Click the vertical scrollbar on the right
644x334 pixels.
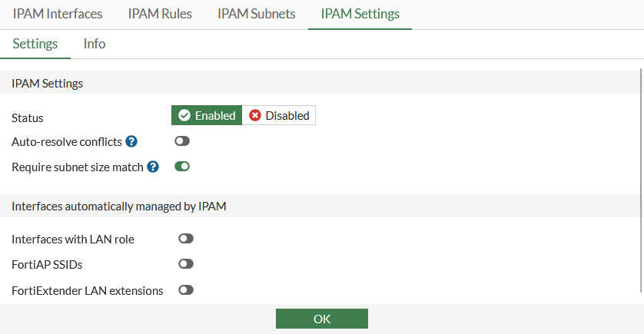(x=641, y=180)
